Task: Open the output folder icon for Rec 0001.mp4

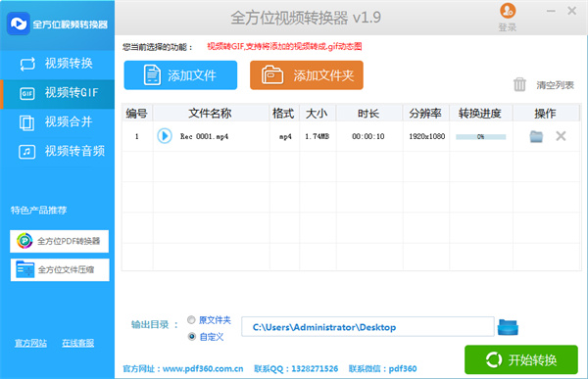Action: [536, 136]
